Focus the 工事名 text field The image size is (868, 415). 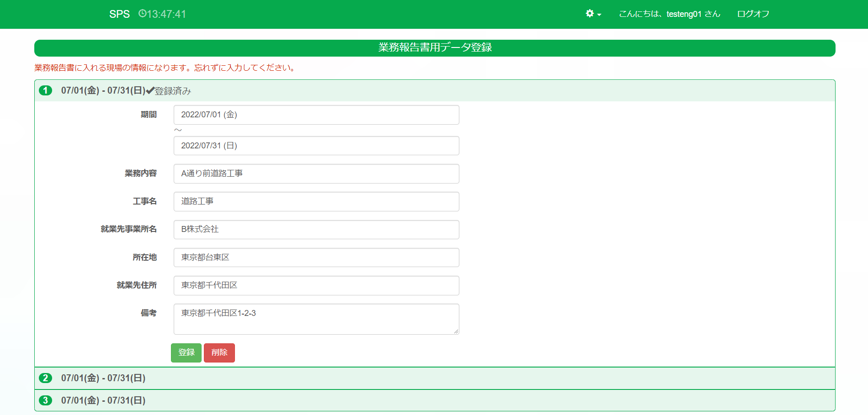pyautogui.click(x=316, y=201)
